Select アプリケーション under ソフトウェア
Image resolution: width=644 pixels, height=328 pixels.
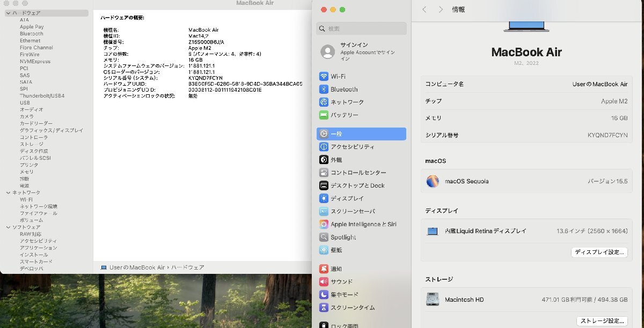[38, 248]
